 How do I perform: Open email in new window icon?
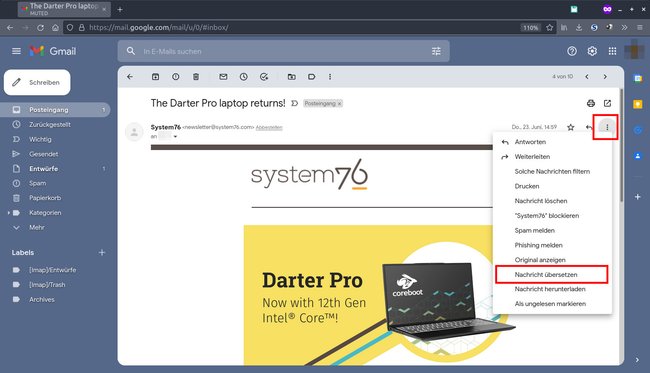click(x=607, y=103)
